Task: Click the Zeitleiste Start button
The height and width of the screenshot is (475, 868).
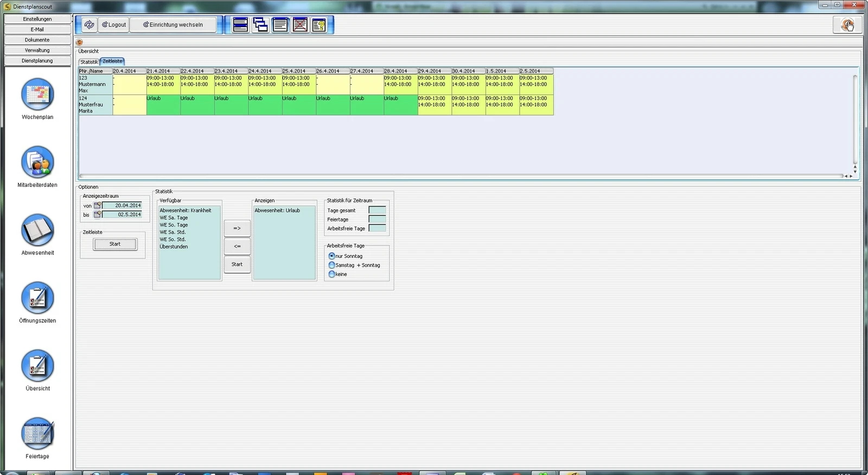Action: (115, 244)
